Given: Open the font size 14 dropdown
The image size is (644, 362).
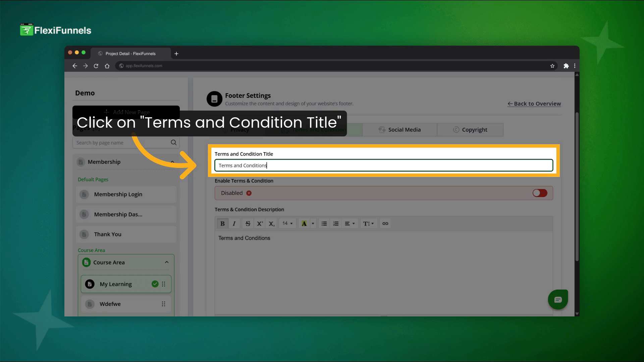Looking at the screenshot, I should tap(287, 224).
